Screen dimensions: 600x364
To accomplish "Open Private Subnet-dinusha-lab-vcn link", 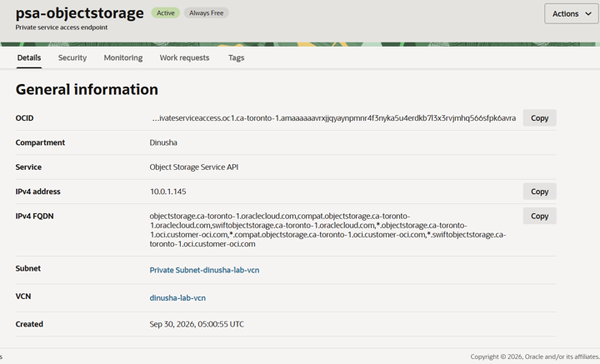I will coord(204,270).
